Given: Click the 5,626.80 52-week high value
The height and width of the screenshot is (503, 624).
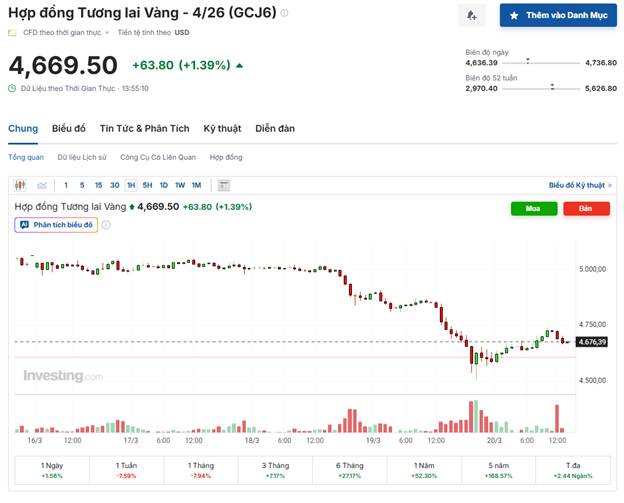Looking at the screenshot, I should pyautogui.click(x=601, y=88).
